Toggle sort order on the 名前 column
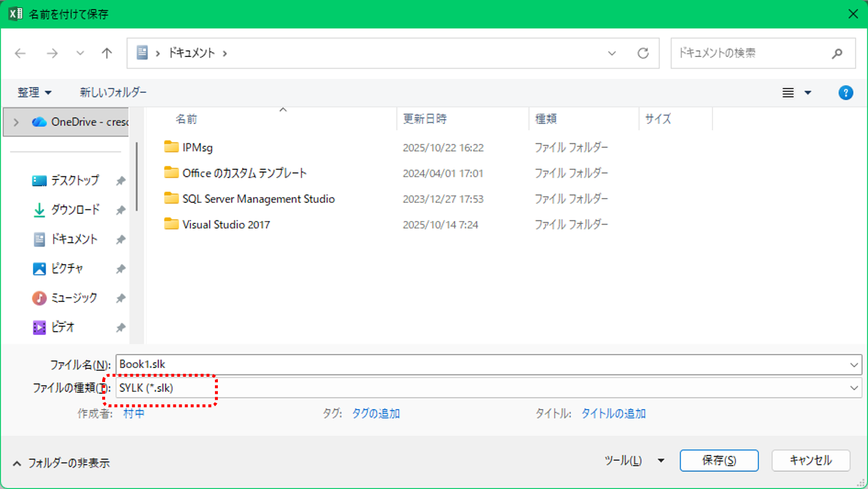The width and height of the screenshot is (868, 489). (186, 118)
